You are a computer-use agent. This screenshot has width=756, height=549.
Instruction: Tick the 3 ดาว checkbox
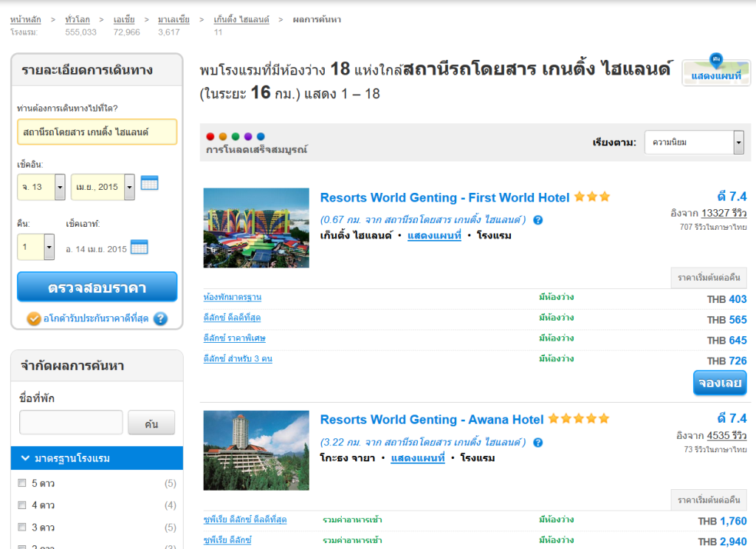pyautogui.click(x=21, y=527)
